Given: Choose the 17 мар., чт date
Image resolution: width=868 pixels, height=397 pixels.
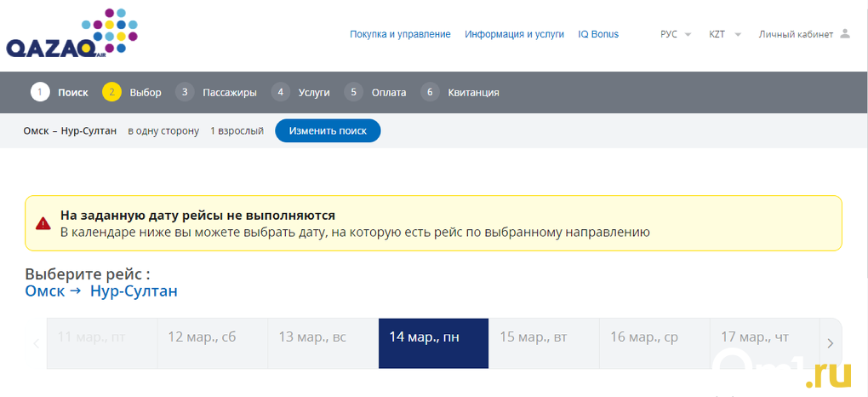Looking at the screenshot, I should 765,343.
